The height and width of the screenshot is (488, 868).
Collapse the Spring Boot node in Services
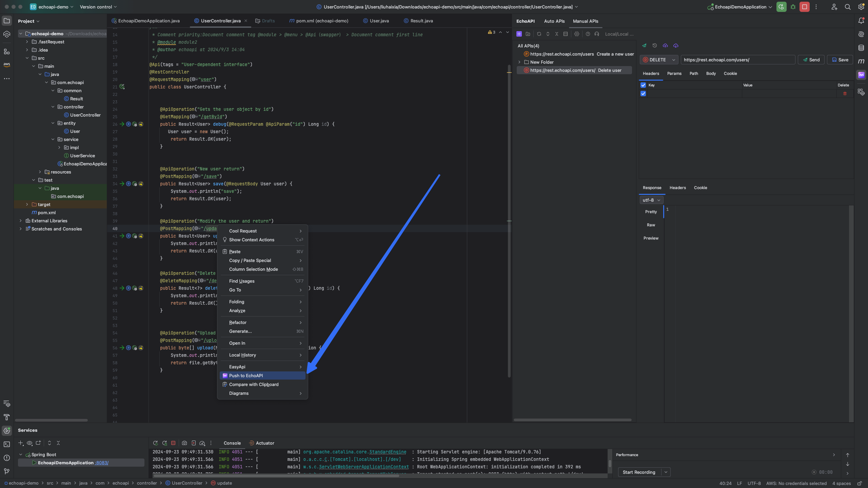click(21, 454)
